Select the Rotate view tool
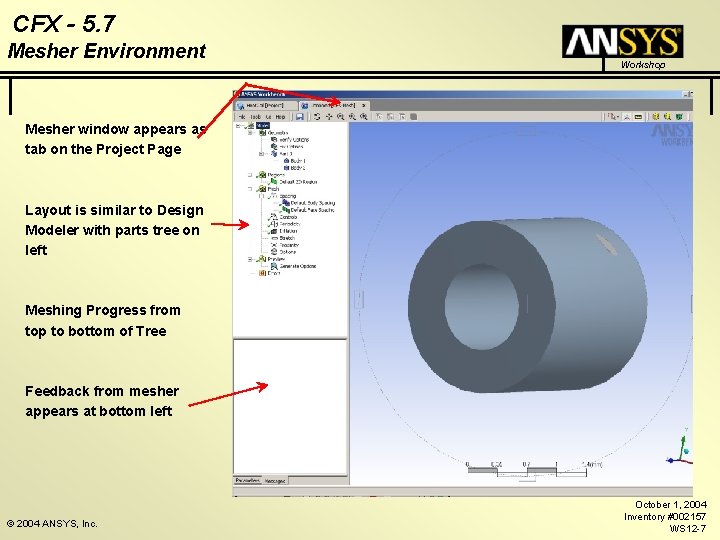720x540 pixels. [x=317, y=117]
